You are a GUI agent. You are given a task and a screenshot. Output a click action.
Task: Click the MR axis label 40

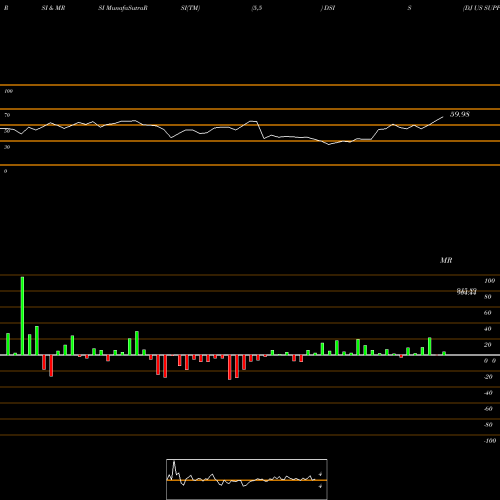point(487,329)
